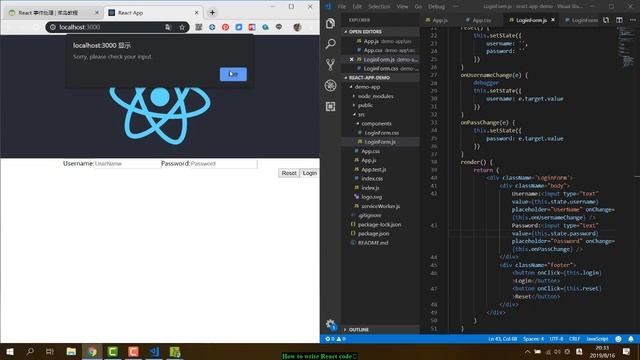Open serviceWorker.js in the file tree
Screen dimensions: 640x360
(x=380, y=206)
